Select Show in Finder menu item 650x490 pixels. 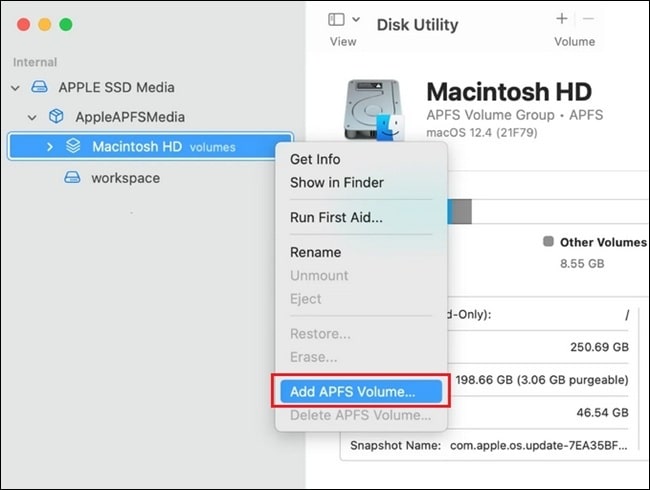(336, 183)
